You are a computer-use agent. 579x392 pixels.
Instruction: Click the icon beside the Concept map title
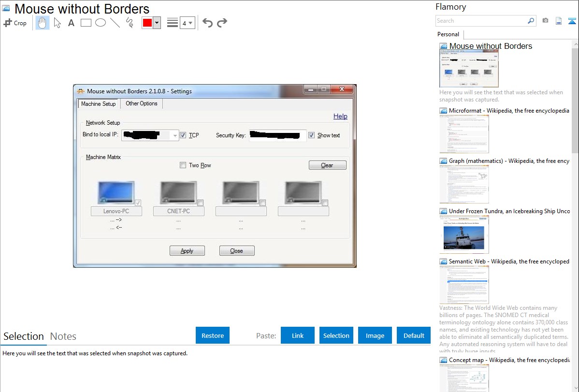pyautogui.click(x=443, y=360)
